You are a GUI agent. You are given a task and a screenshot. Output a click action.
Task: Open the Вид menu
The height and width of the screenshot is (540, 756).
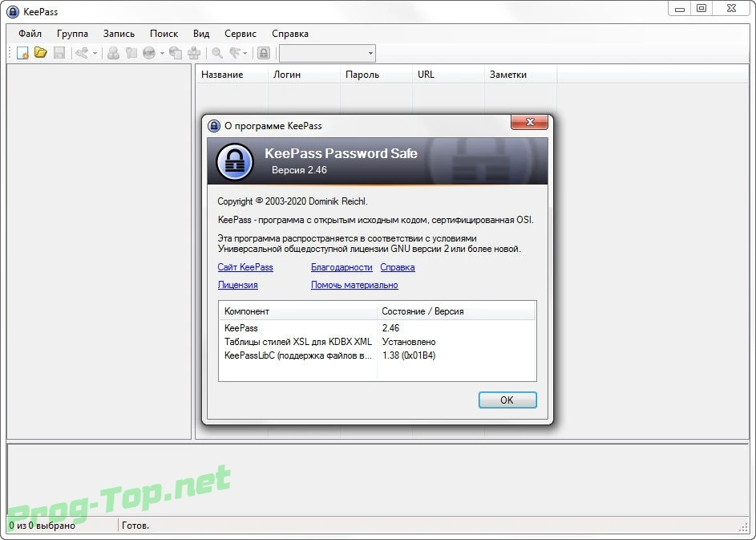pos(201,34)
